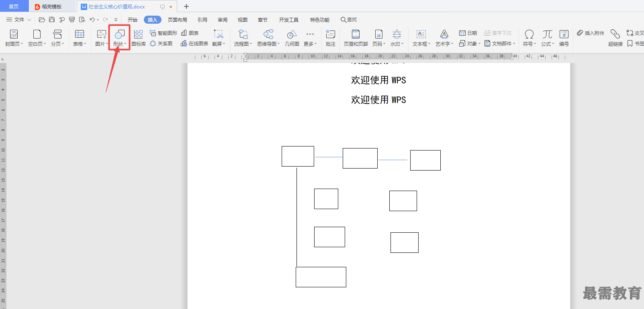This screenshot has width=644, height=309.
Task: Click the open file folder icon
Action: [42, 20]
